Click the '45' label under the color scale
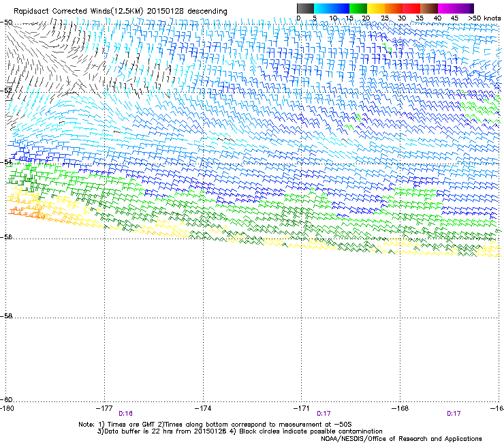Viewport: 504px width, 443px height. (454, 18)
